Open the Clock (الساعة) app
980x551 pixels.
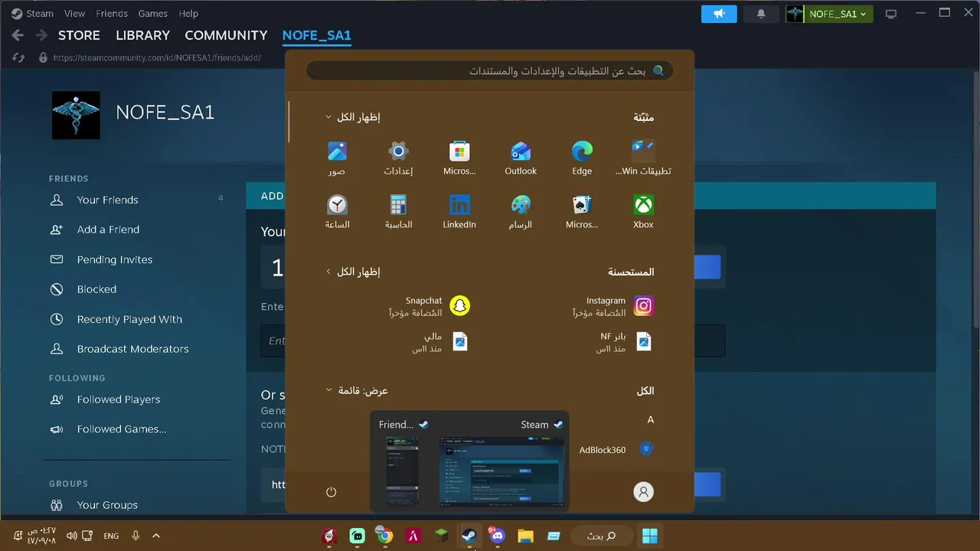pos(337,212)
